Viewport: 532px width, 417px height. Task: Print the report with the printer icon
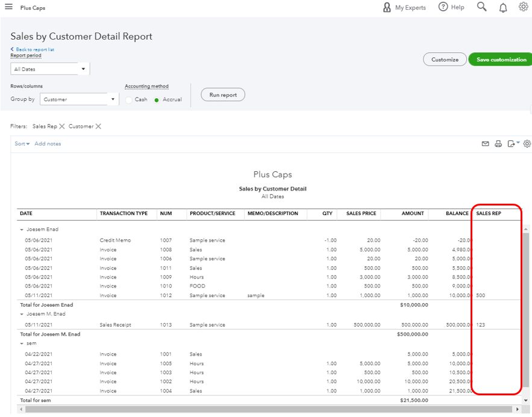click(x=498, y=143)
